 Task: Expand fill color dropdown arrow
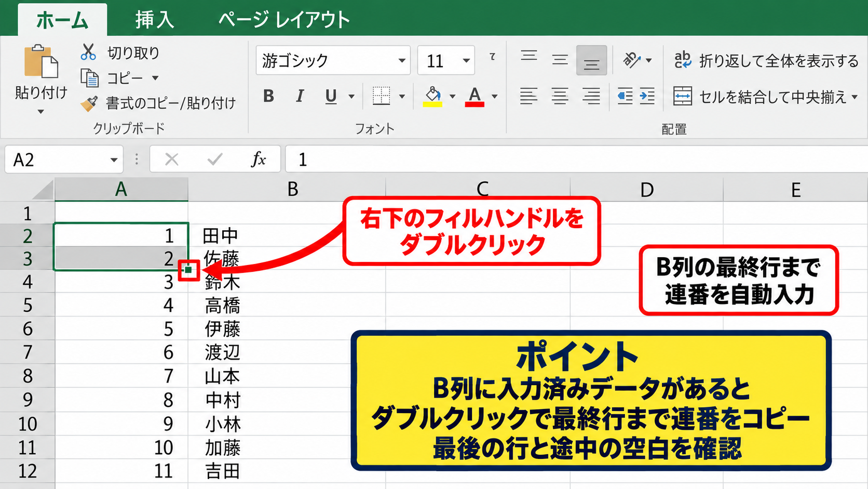pyautogui.click(x=452, y=97)
